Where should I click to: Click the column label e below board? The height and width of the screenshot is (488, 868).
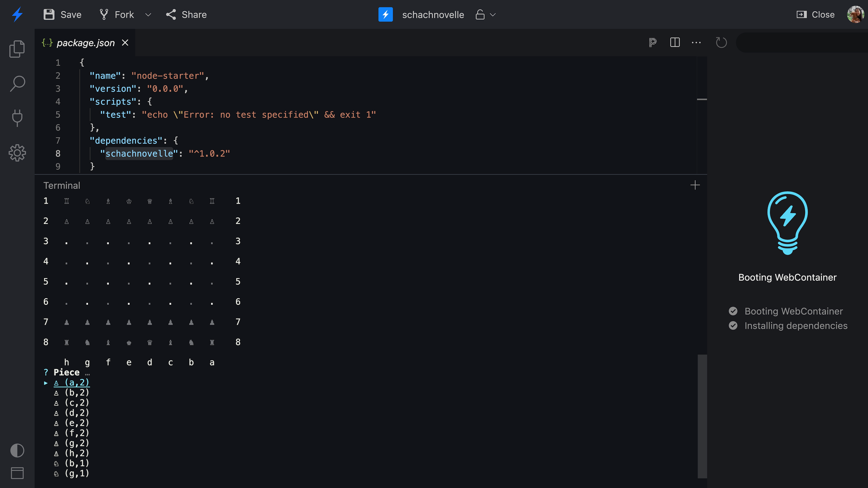[129, 362]
